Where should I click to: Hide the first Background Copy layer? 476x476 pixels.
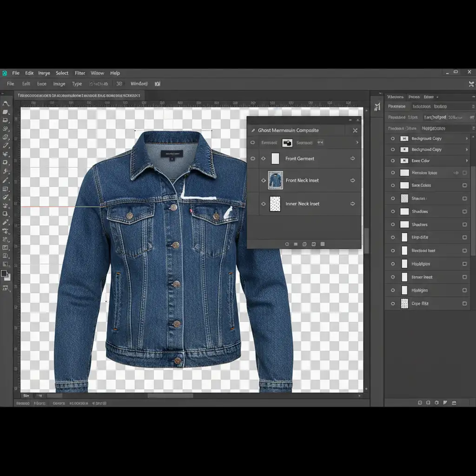coord(393,139)
